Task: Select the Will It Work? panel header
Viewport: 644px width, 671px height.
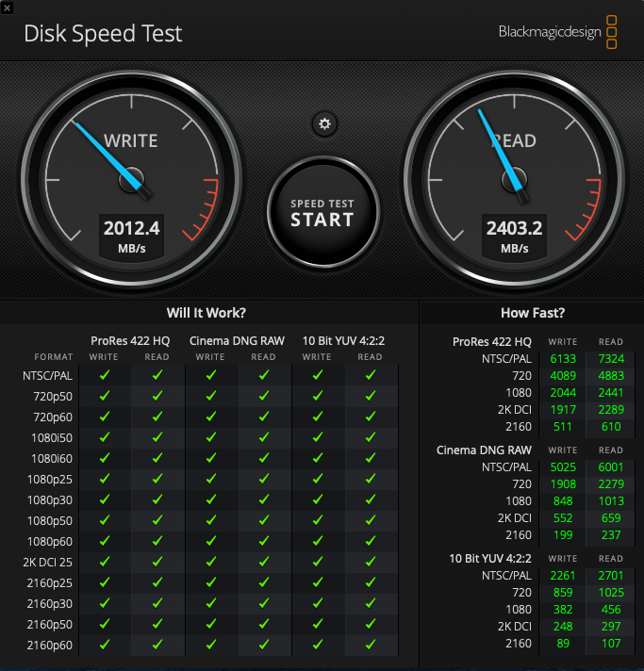Action: tap(206, 313)
